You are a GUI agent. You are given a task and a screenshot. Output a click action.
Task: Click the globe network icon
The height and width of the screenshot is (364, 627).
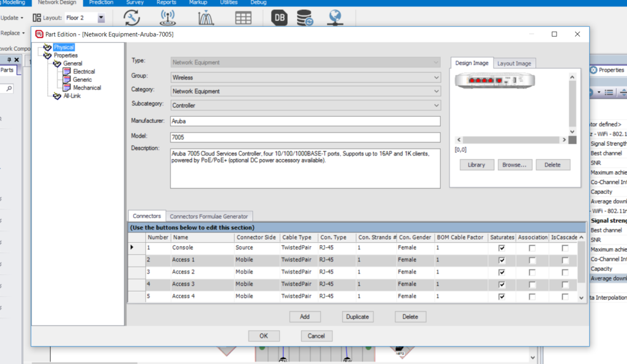coord(335,18)
